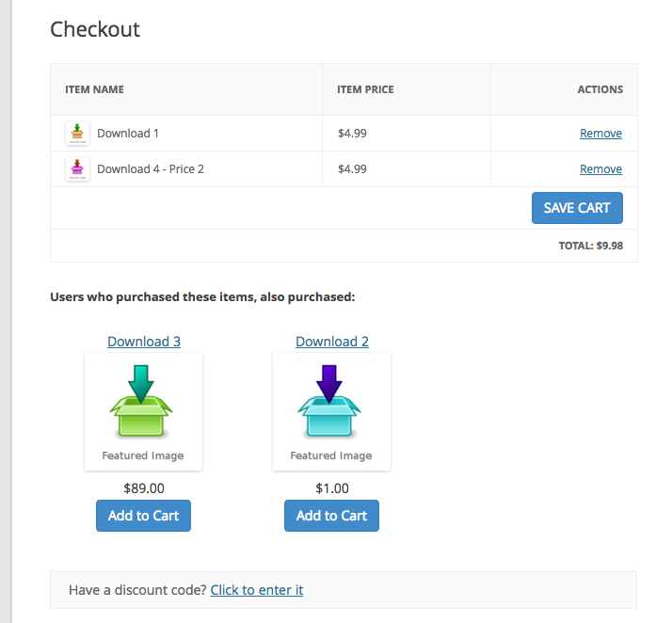Add the $89.00 Download 3 to cart

point(143,516)
